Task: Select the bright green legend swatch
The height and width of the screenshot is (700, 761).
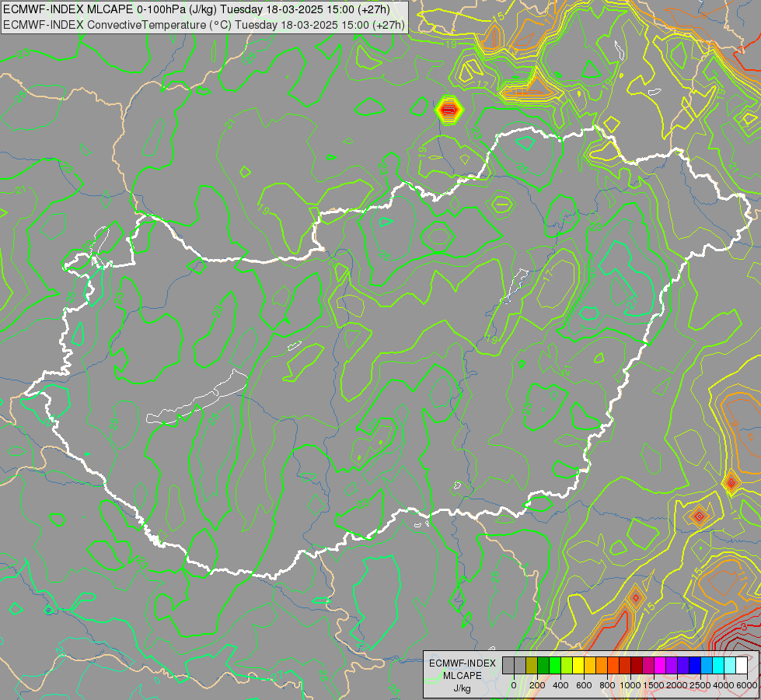Action: pyautogui.click(x=555, y=666)
